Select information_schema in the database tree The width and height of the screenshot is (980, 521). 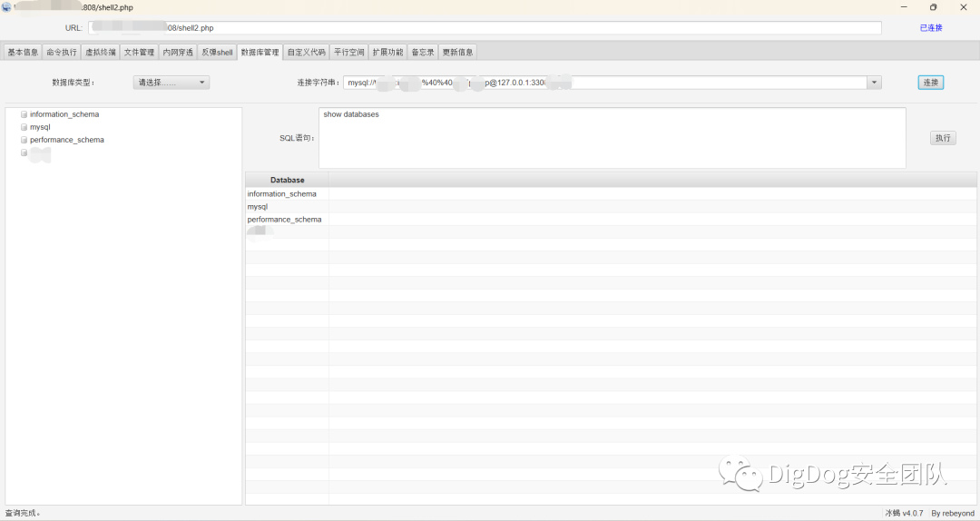coord(64,114)
